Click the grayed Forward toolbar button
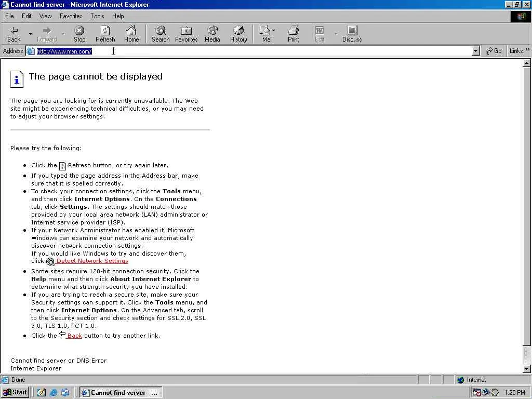Image resolution: width=532 pixels, height=399 pixels. click(x=47, y=34)
